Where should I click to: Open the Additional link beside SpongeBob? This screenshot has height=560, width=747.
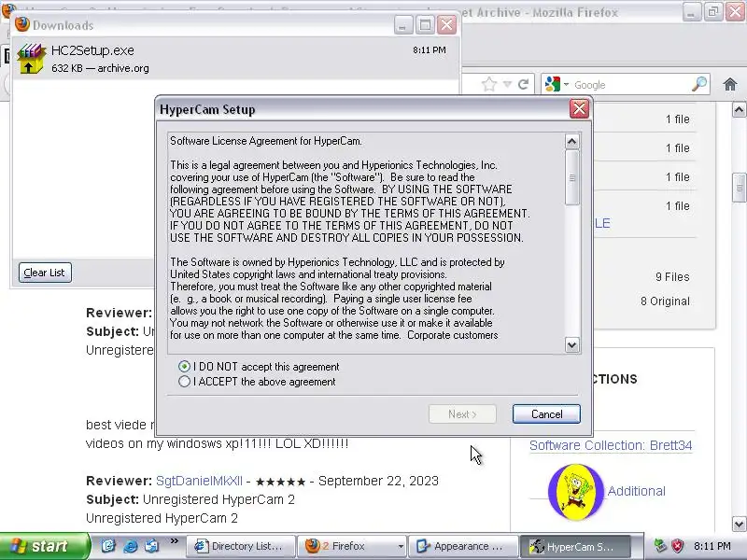click(x=637, y=491)
